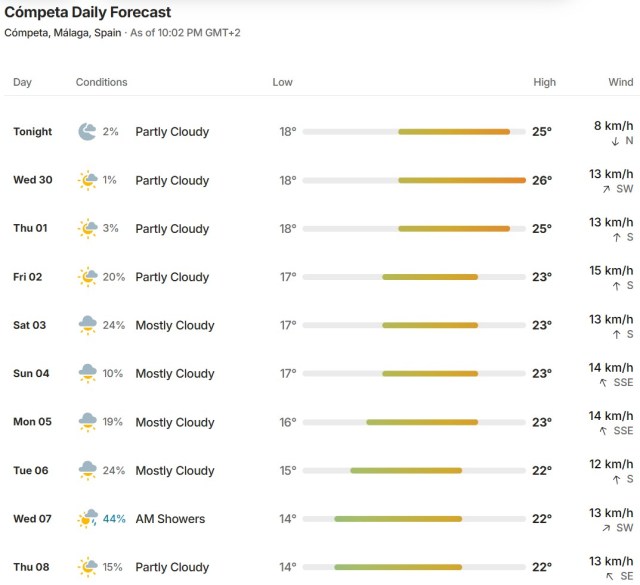The width and height of the screenshot is (640, 585).
Task: Click the Wed 30 partly cloudy sun icon
Action: (87, 180)
